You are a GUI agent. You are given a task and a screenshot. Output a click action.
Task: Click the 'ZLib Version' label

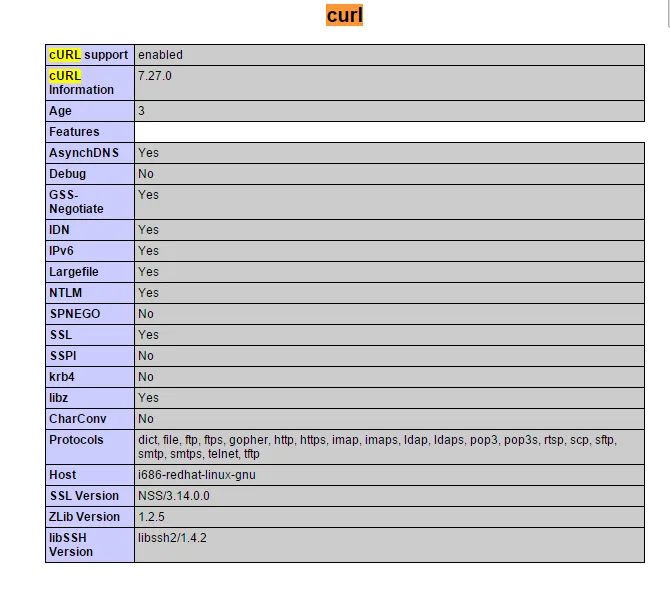click(x=84, y=517)
